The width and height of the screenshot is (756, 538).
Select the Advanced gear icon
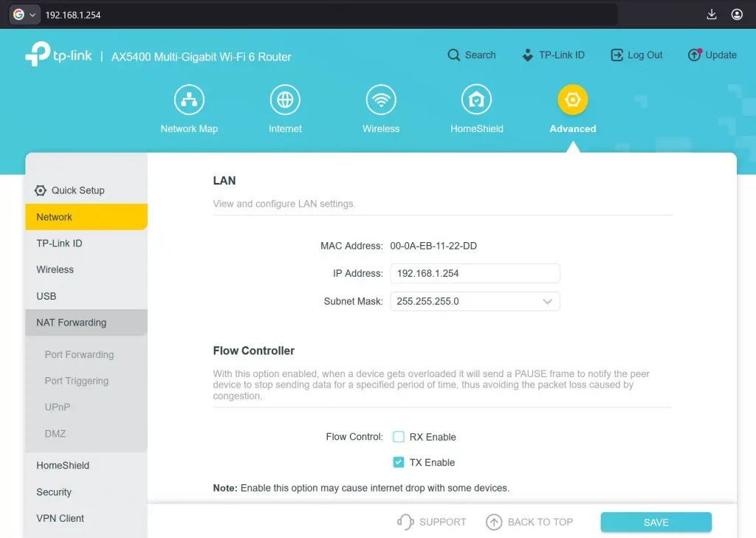coord(573,99)
